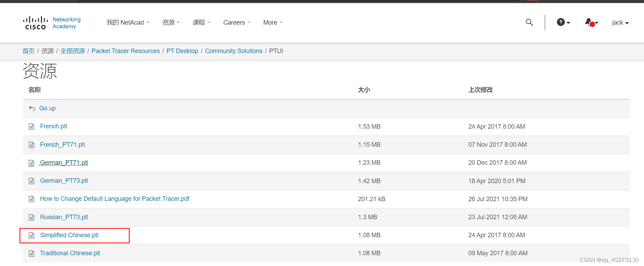Click file icon next to Traditional Chinese.ptl
Image resolution: width=644 pixels, height=266 pixels.
[x=32, y=254]
